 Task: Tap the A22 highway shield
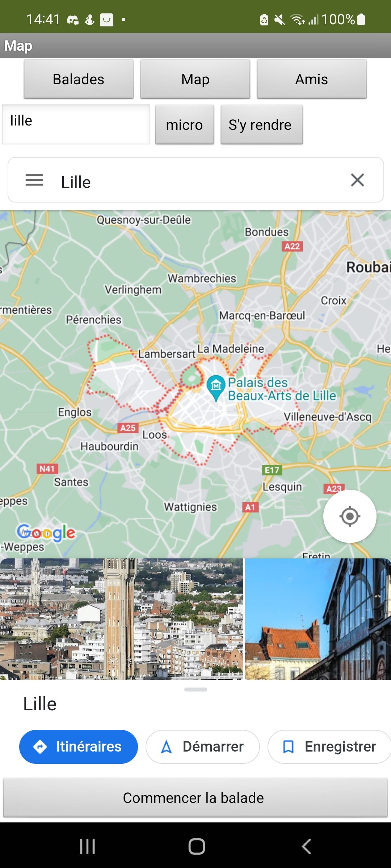click(292, 246)
